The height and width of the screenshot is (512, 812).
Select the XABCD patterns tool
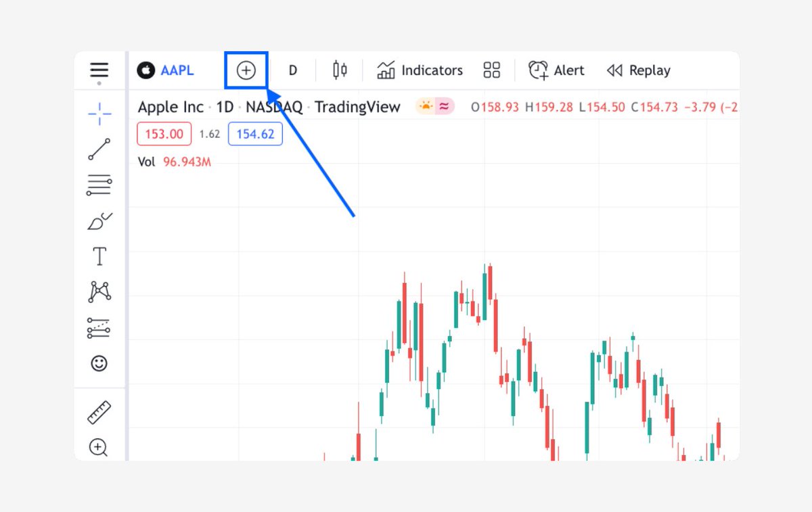coord(99,292)
